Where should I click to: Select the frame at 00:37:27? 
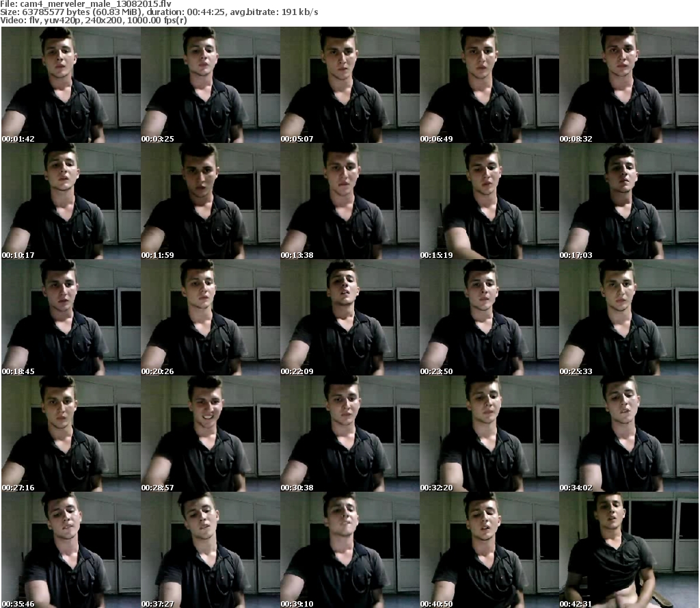[211, 549]
